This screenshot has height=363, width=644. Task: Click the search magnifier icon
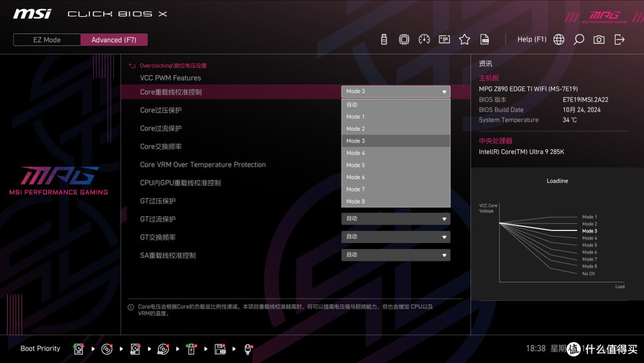click(x=578, y=39)
